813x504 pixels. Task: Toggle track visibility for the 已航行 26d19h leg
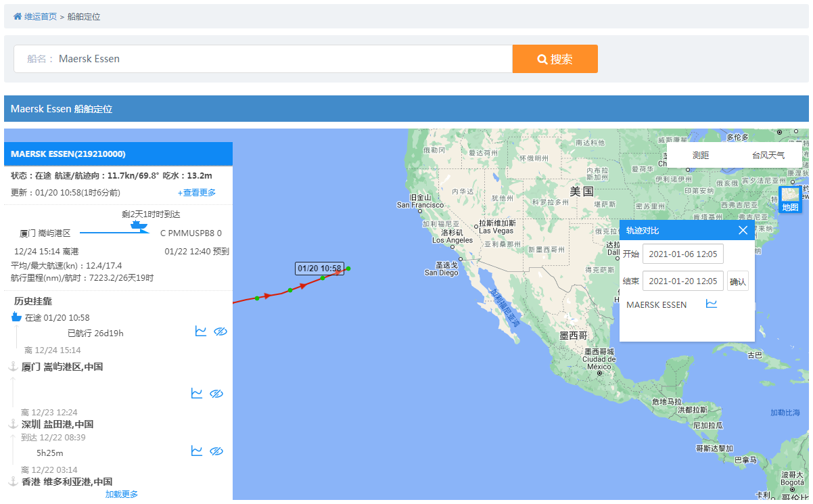(x=220, y=331)
